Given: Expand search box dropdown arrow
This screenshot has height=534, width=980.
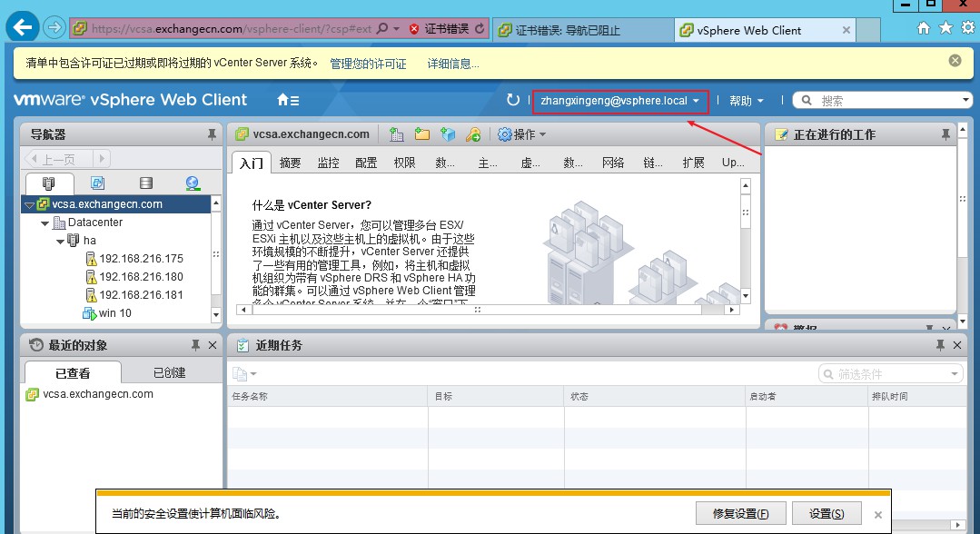Looking at the screenshot, I should (965, 100).
